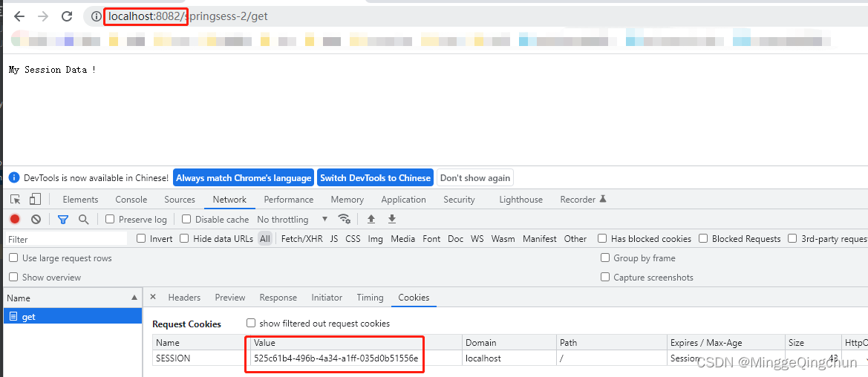
Task: Open the Response detail tab
Action: [x=278, y=298]
